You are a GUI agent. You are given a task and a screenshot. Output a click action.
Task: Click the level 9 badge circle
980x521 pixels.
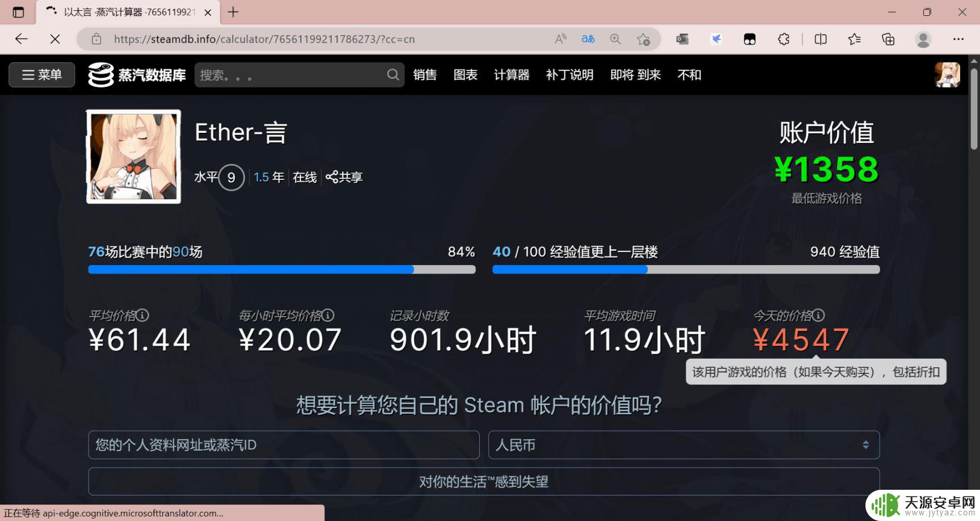(x=231, y=178)
